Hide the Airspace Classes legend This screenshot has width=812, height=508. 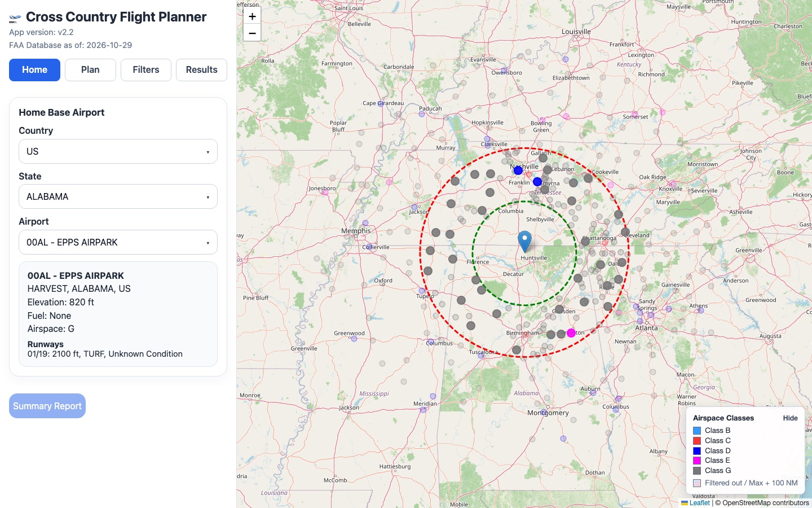[x=790, y=418]
